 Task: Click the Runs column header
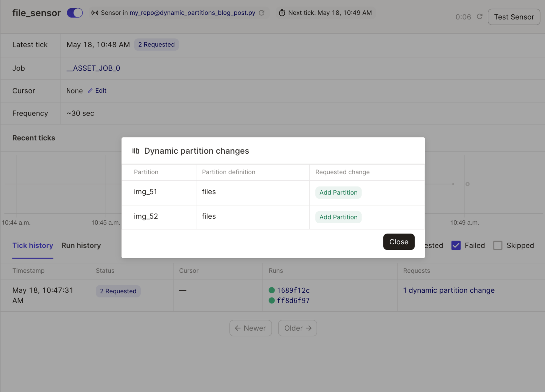(276, 271)
